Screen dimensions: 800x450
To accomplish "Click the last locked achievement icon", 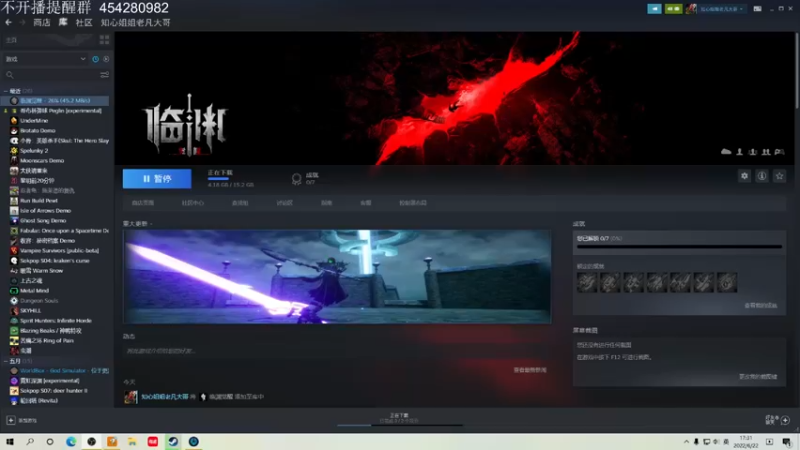I will pos(727,282).
